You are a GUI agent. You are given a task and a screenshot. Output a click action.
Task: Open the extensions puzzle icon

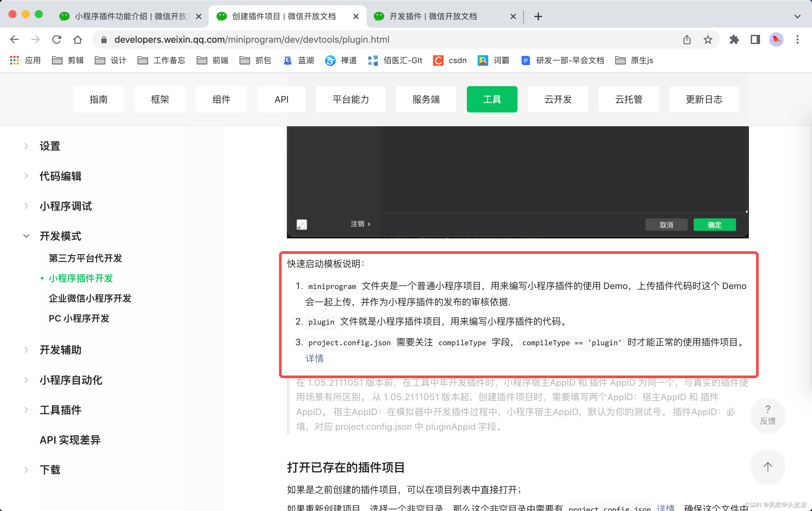734,40
